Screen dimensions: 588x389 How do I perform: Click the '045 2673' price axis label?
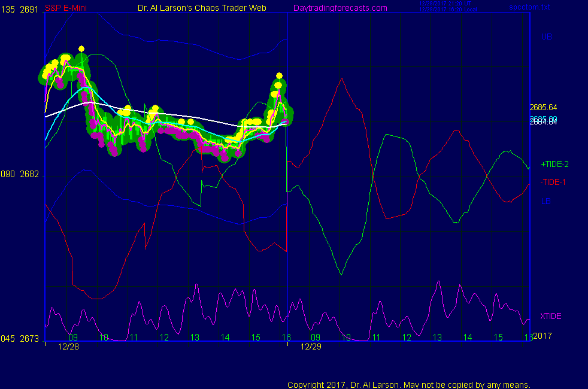[20, 339]
